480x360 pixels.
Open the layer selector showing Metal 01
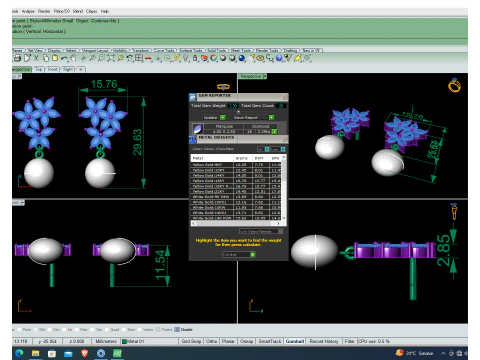click(149, 341)
